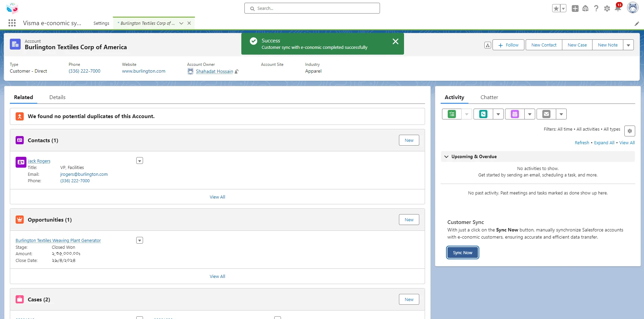The height and width of the screenshot is (319, 644).
Task: Open activity timeline filter settings gear
Action: point(630,131)
